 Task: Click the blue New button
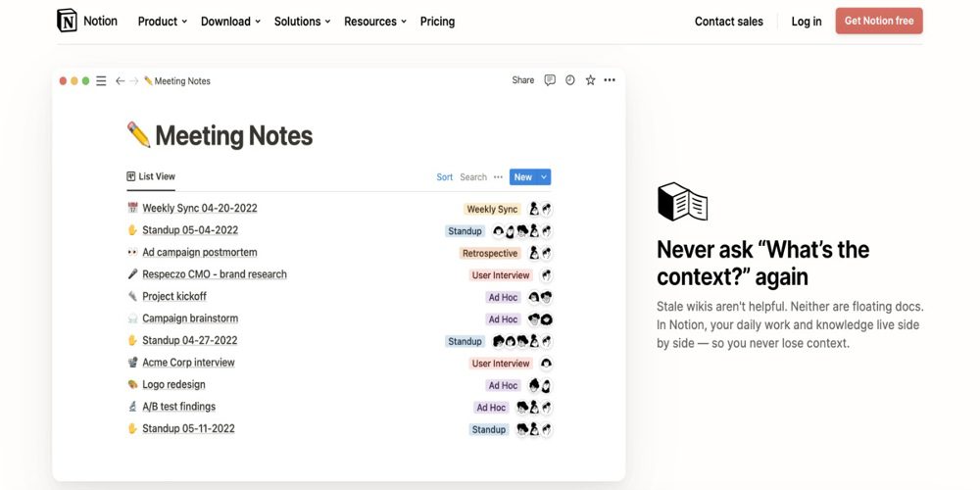coord(523,176)
